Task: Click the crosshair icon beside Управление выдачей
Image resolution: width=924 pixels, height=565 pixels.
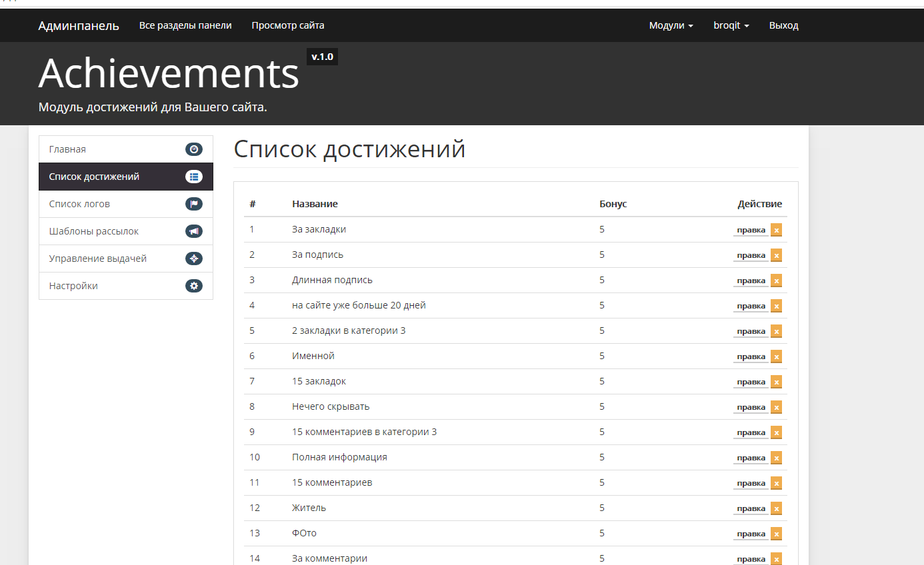Action: point(193,259)
